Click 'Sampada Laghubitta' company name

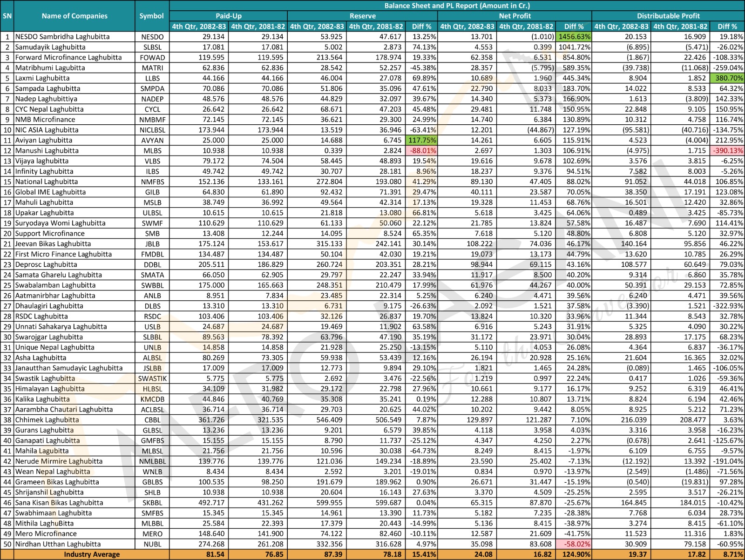[47, 88]
